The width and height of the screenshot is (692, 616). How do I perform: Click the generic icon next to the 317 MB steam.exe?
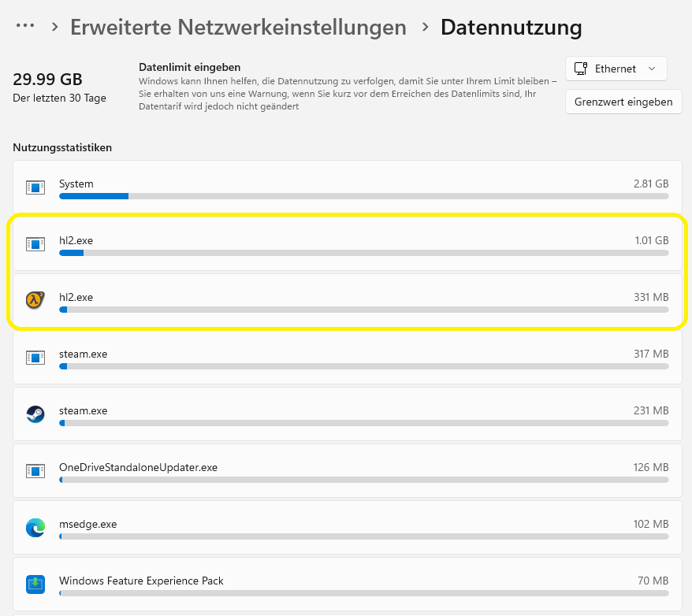click(x=35, y=358)
